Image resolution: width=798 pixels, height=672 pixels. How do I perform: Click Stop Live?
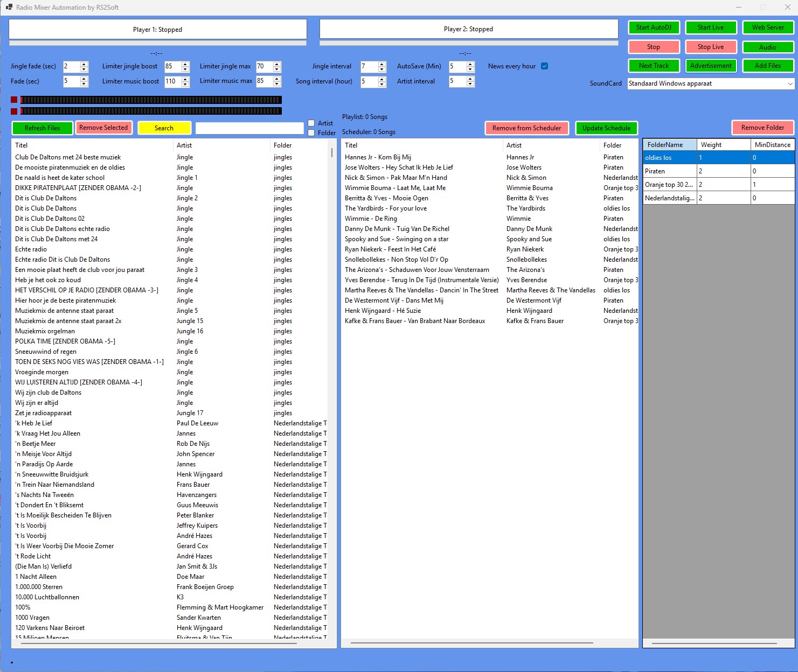tap(711, 47)
